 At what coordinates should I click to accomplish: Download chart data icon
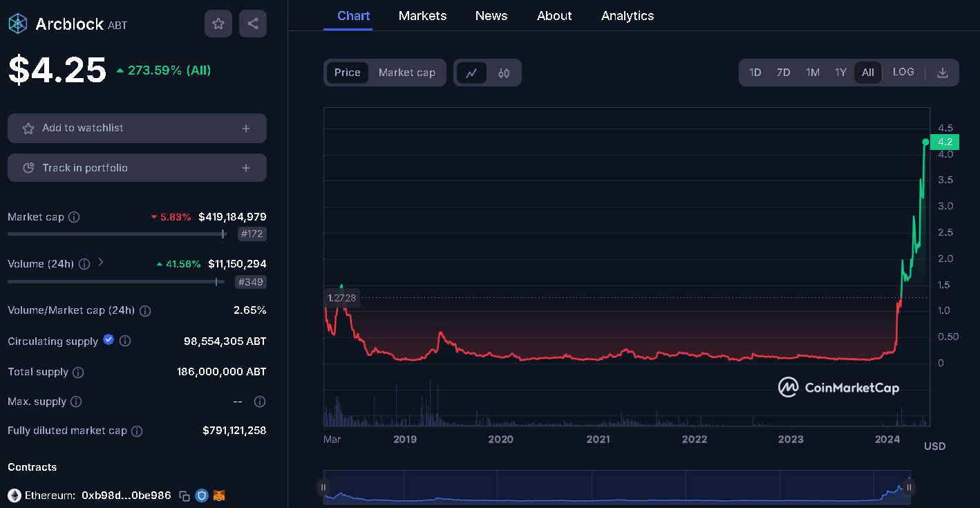tap(943, 73)
